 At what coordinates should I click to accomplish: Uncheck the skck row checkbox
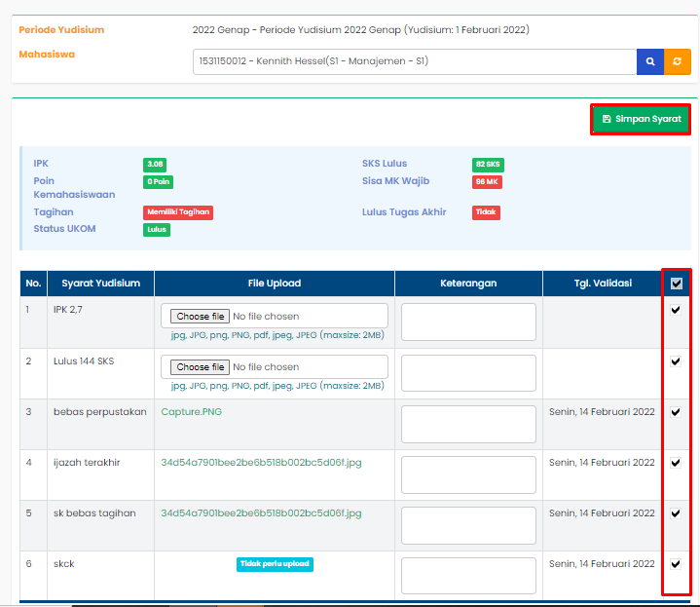click(676, 563)
